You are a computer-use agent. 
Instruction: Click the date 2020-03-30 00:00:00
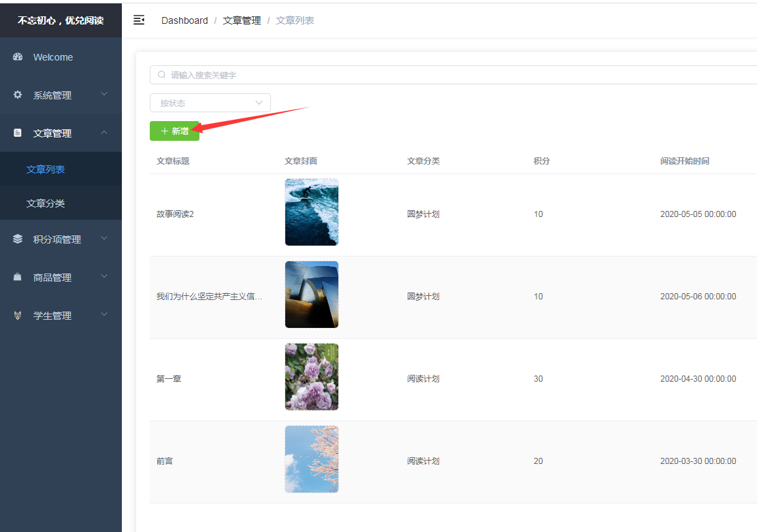click(x=698, y=461)
